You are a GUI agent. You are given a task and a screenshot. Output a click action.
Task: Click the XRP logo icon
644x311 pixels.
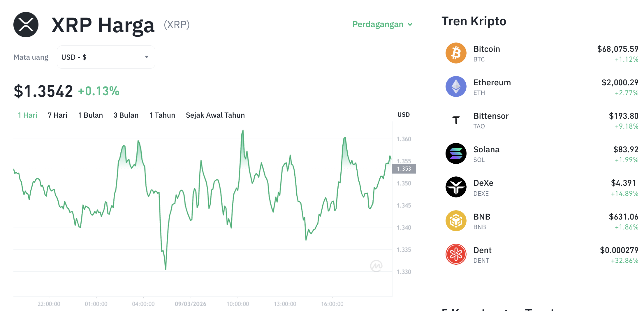coord(26,24)
